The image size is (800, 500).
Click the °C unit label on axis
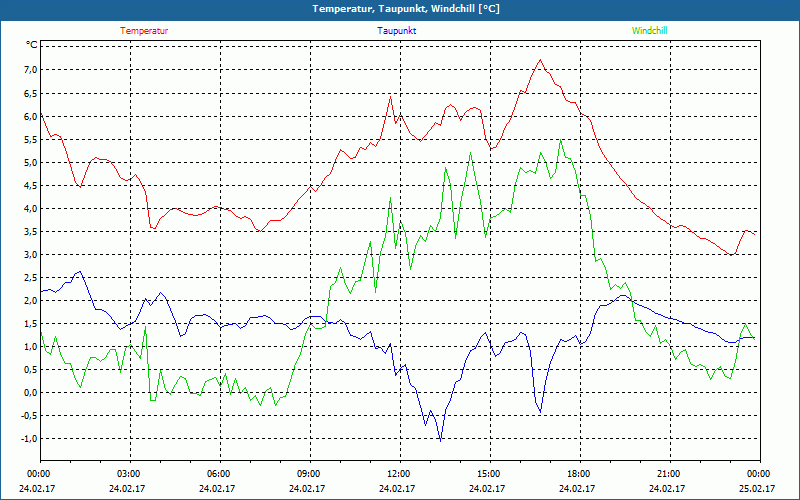32,45
